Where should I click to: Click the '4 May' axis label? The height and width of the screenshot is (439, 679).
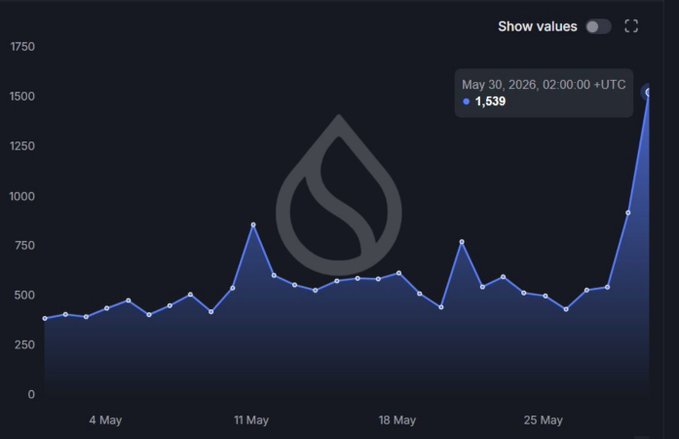point(106,420)
